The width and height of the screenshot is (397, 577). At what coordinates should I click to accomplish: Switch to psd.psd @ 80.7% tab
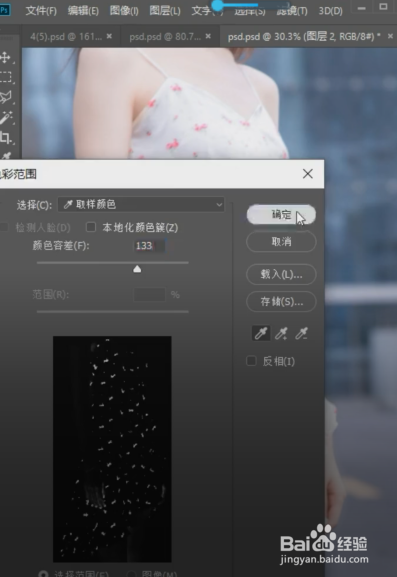(165, 36)
